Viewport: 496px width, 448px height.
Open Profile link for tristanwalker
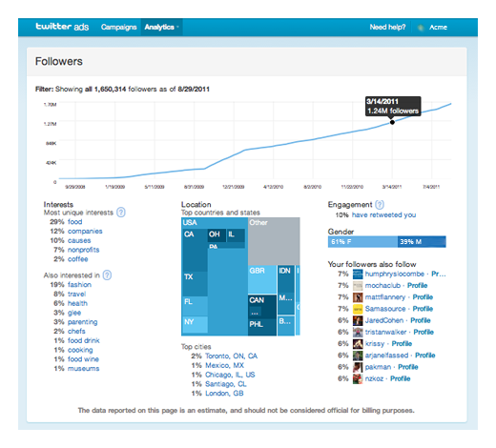pos(424,332)
